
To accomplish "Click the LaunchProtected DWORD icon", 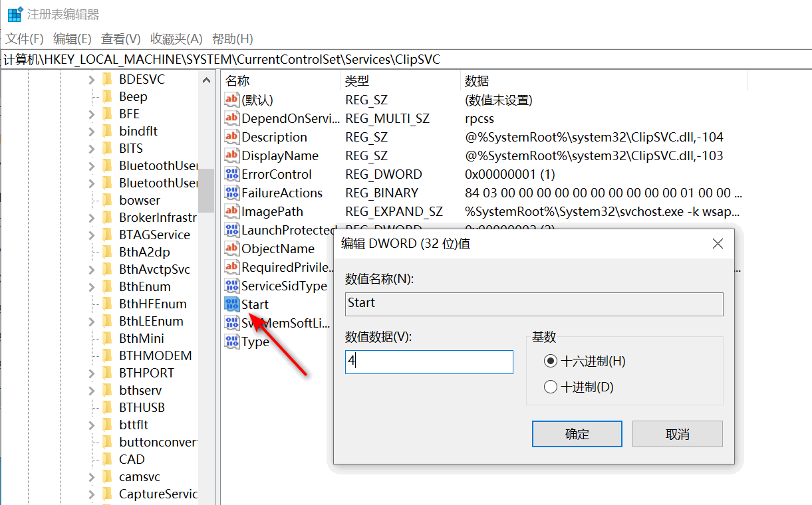I will (231, 230).
